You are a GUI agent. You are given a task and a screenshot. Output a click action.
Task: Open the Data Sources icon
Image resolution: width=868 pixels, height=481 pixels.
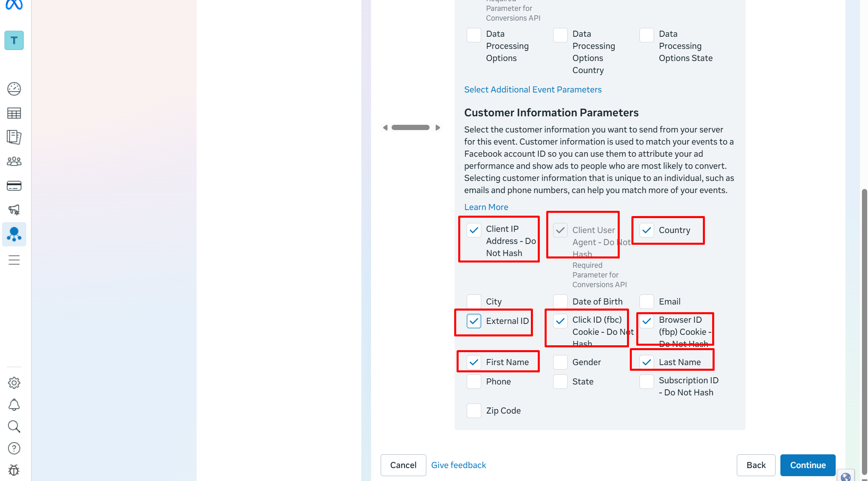[14, 234]
